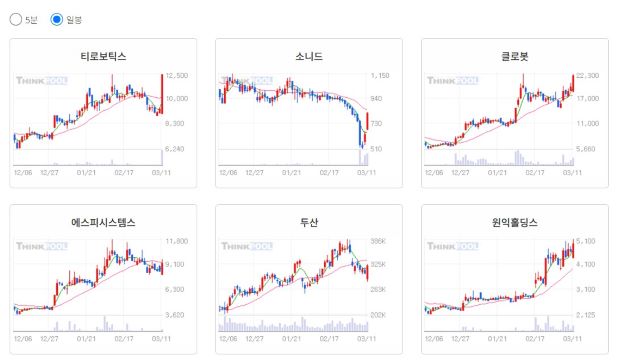Open the 두산 chart title

pos(309,222)
